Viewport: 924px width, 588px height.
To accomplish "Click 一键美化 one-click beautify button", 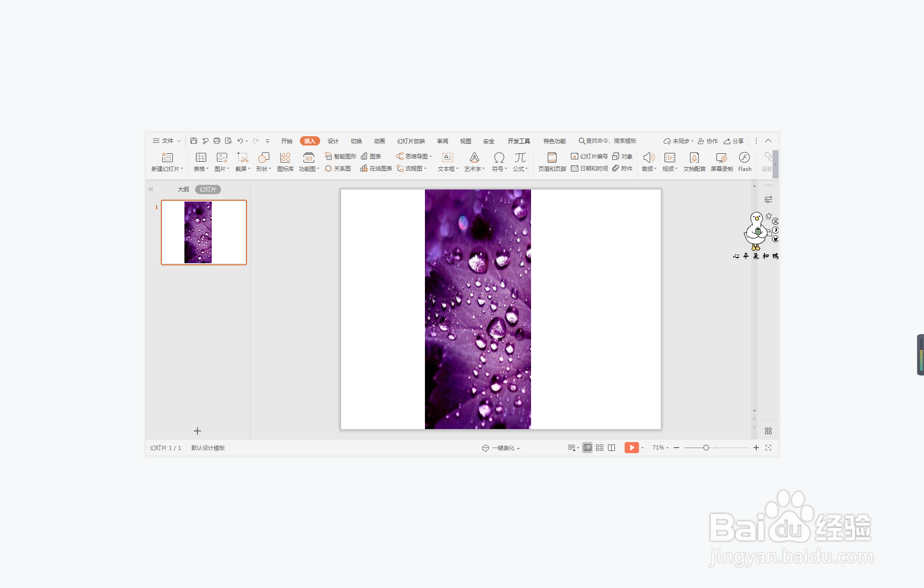I will coord(502,448).
